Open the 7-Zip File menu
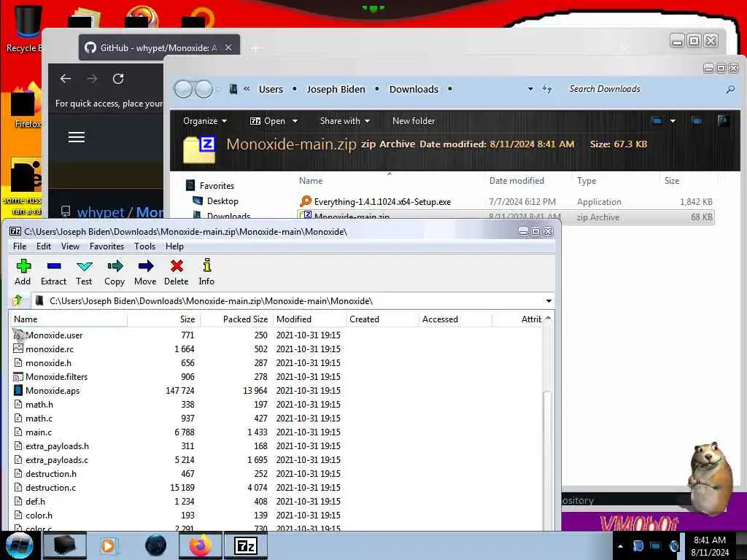Viewport: 747px width, 560px height. (x=20, y=246)
